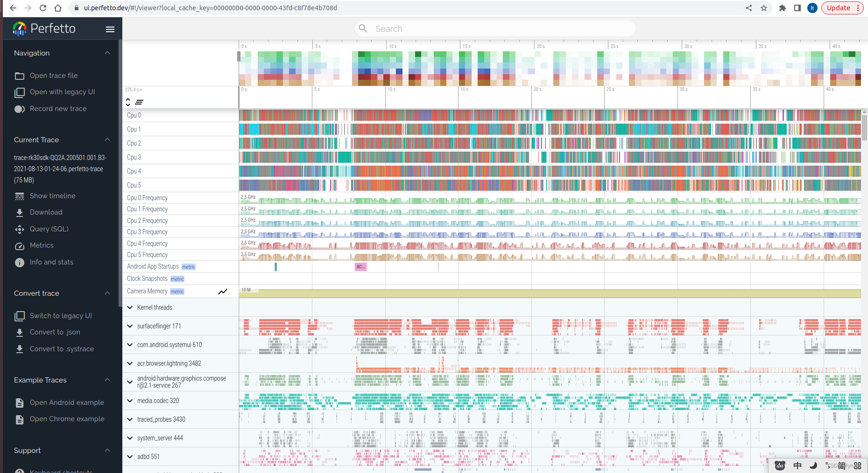Viewport: 868px width, 473px height.
Task: Click the Open trace file folder icon
Action: 20,76
